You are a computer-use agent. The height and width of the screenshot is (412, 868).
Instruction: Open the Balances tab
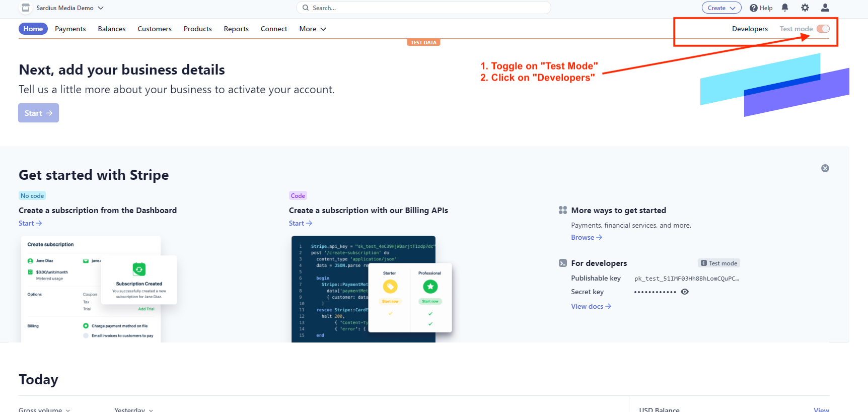[112, 29]
